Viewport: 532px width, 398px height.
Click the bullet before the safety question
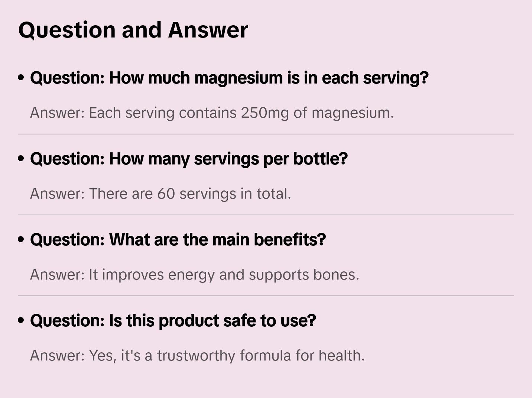coord(21,321)
